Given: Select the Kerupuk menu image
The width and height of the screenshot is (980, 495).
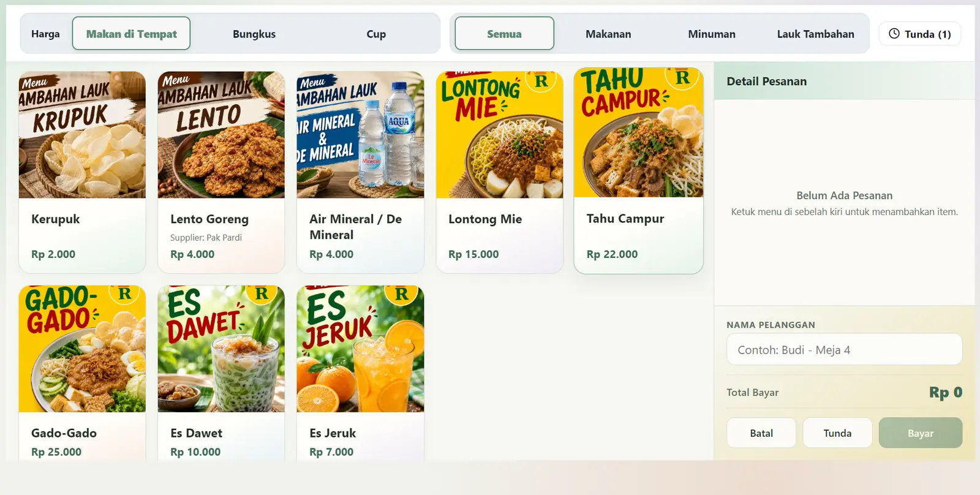Looking at the screenshot, I should coord(82,135).
